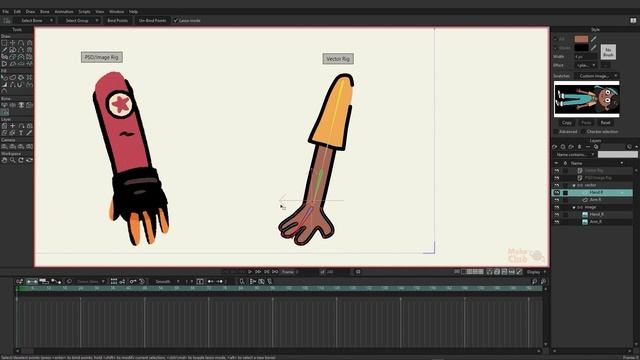Hide the Arm_R image layer
Image resolution: width=640 pixels, height=360 pixels.
(557, 222)
